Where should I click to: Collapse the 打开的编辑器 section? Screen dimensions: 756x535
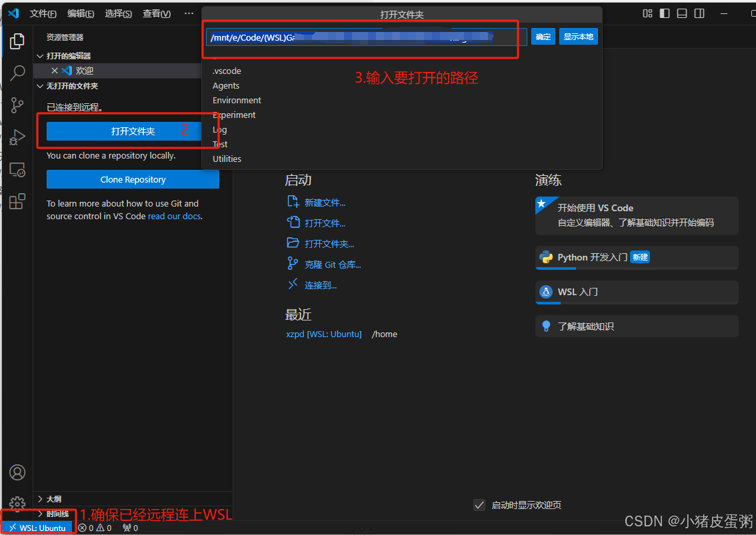[67, 55]
